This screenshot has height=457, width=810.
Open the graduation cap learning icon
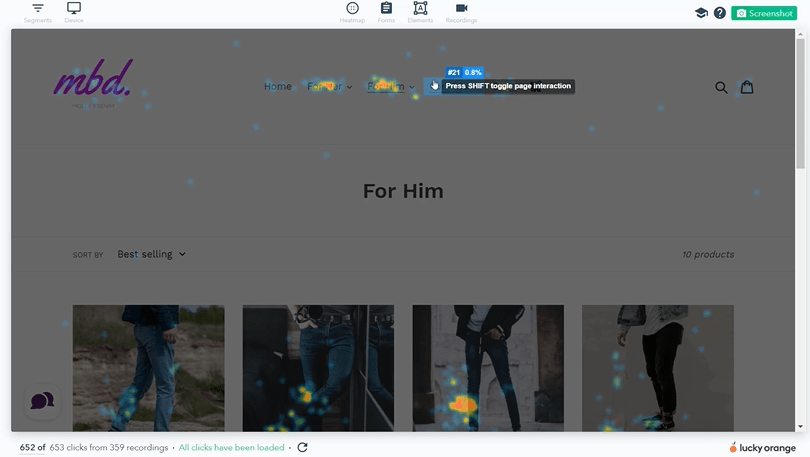pos(701,13)
